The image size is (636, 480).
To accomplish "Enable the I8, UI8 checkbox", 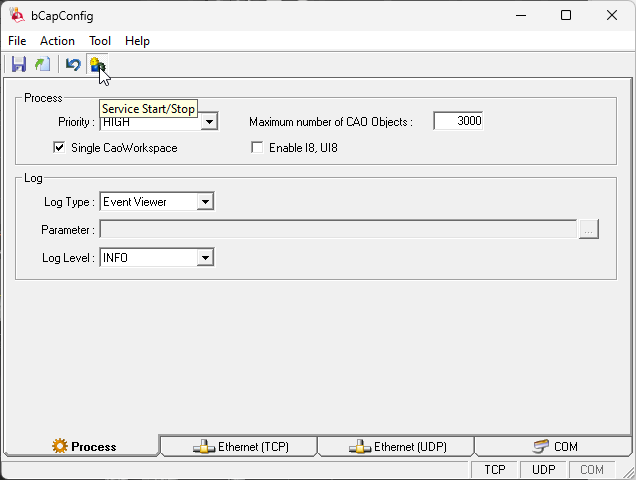I will click(257, 147).
